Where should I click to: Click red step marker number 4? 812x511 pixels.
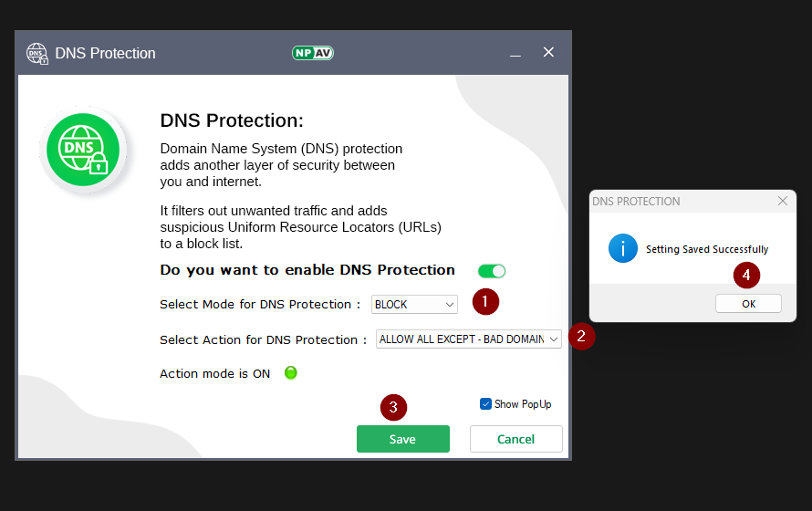point(746,274)
